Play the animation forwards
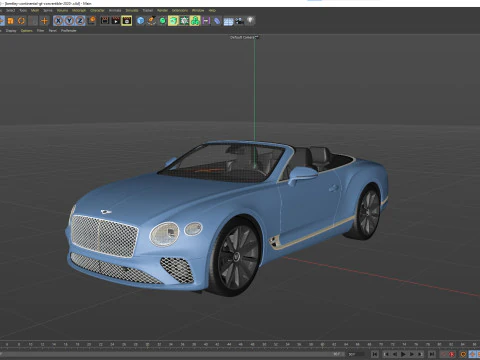 pyautogui.click(x=403, y=354)
